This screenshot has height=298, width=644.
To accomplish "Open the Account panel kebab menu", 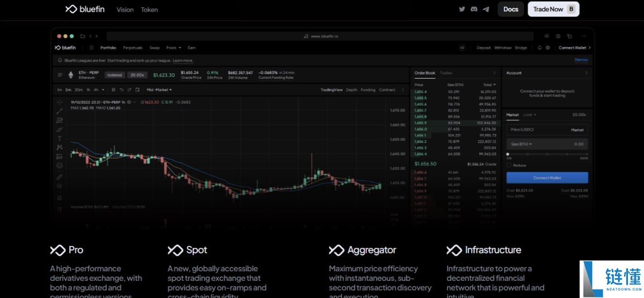I will (586, 73).
